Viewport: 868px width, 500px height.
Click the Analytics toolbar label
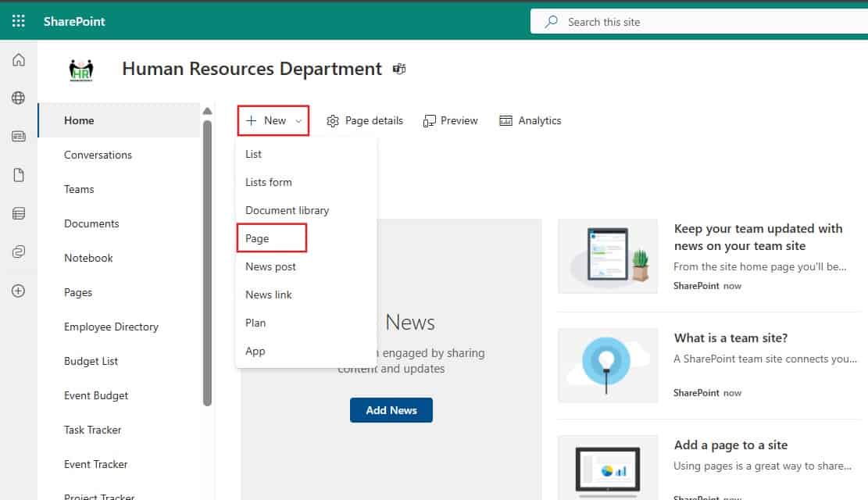pos(540,121)
